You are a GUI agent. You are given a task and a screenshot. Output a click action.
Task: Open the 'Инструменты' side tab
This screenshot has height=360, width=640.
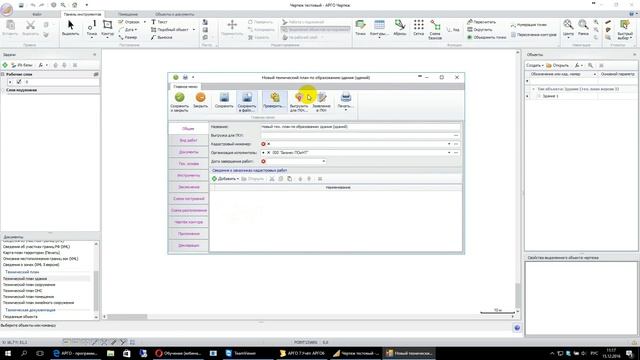[x=188, y=176]
